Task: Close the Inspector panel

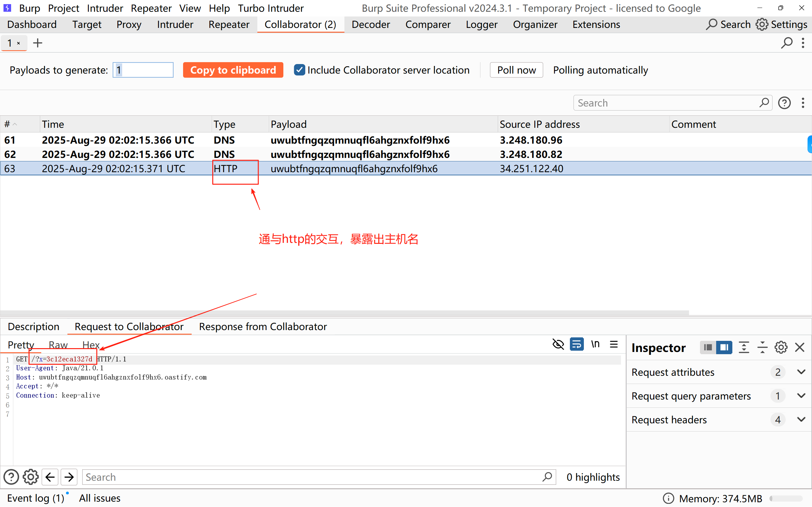Action: click(800, 348)
